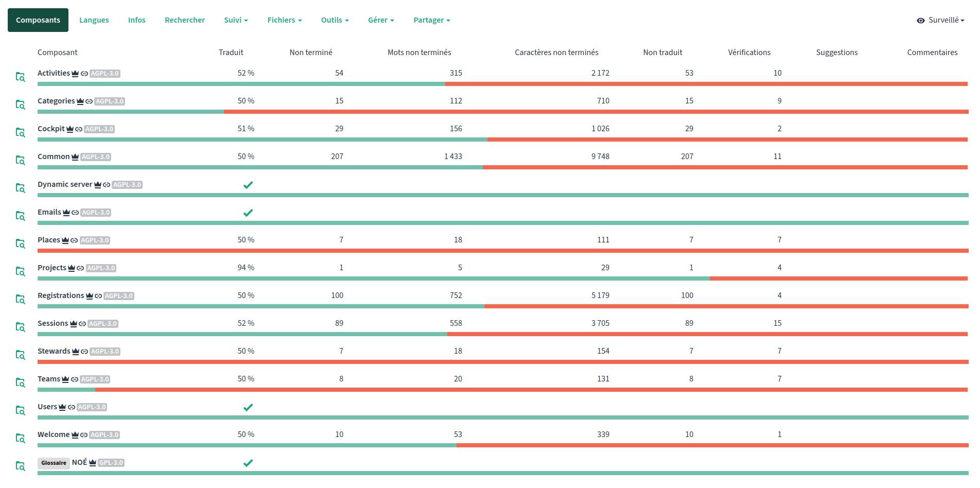This screenshot has height=488, width=980.
Task: Click the browse icon for Welcome component
Action: pyautogui.click(x=20, y=438)
